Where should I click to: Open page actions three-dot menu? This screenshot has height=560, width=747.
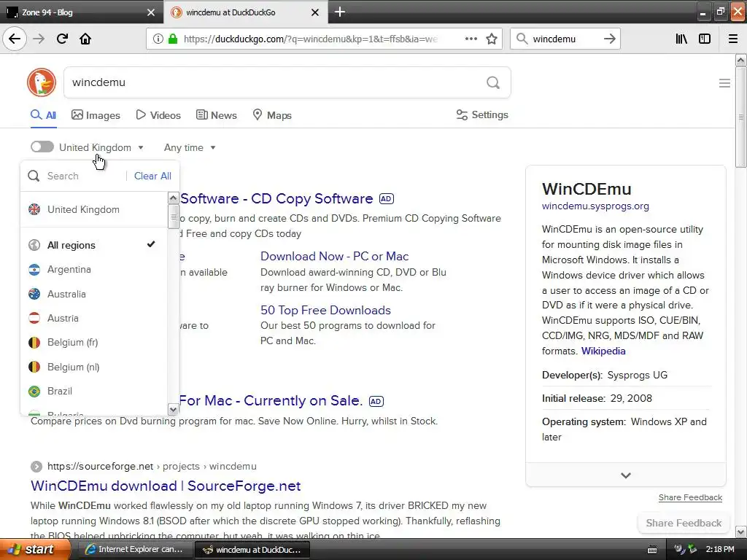471,39
